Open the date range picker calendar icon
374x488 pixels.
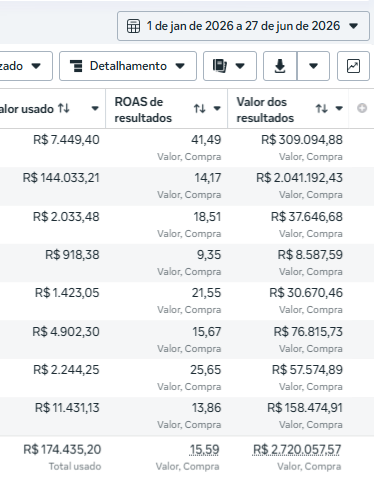(x=133, y=26)
